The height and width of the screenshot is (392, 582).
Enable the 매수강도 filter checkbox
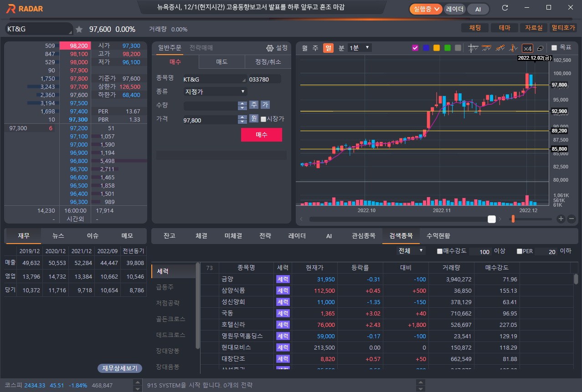click(440, 251)
